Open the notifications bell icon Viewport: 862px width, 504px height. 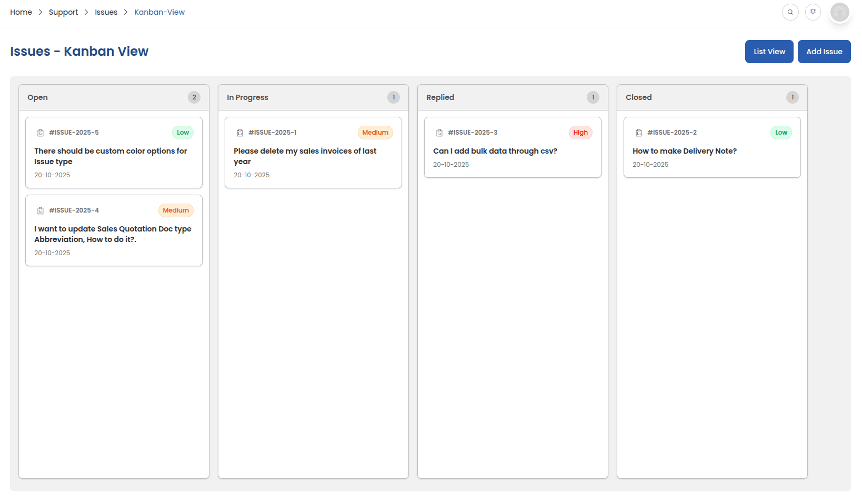[x=813, y=12]
